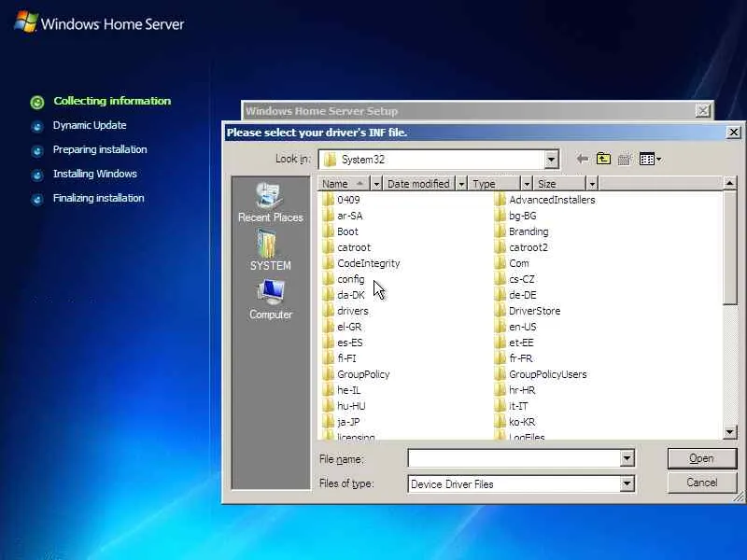Click the file list scroll up arrow
The height and width of the screenshot is (560, 747).
[x=730, y=183]
